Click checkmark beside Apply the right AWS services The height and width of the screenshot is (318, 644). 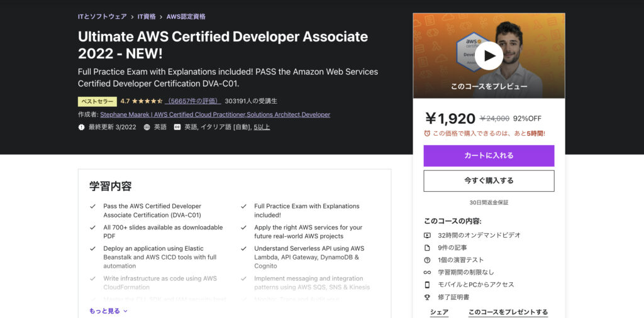[244, 228]
